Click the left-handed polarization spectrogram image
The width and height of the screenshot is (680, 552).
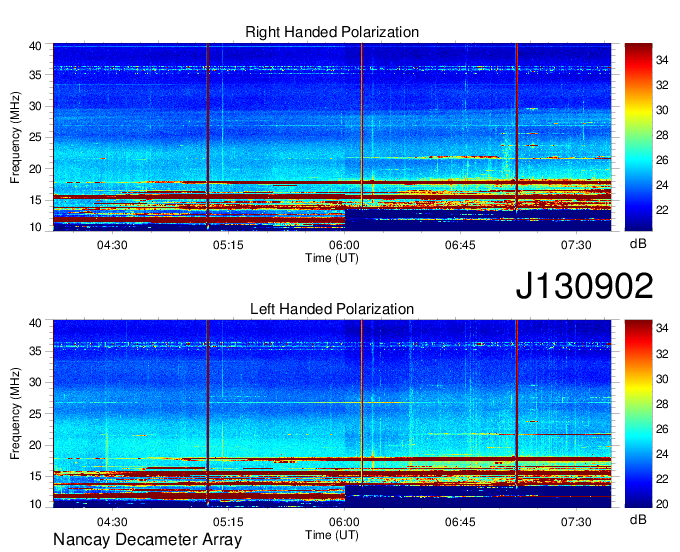(332, 414)
